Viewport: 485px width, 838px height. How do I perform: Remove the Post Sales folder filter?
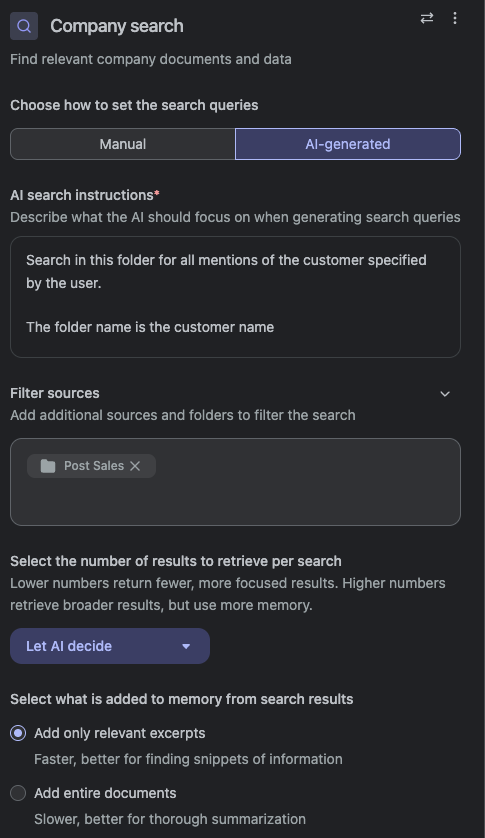135,466
